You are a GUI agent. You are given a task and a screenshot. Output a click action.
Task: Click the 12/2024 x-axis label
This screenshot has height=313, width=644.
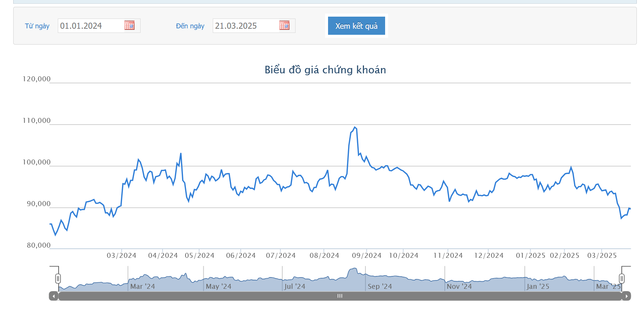489,256
